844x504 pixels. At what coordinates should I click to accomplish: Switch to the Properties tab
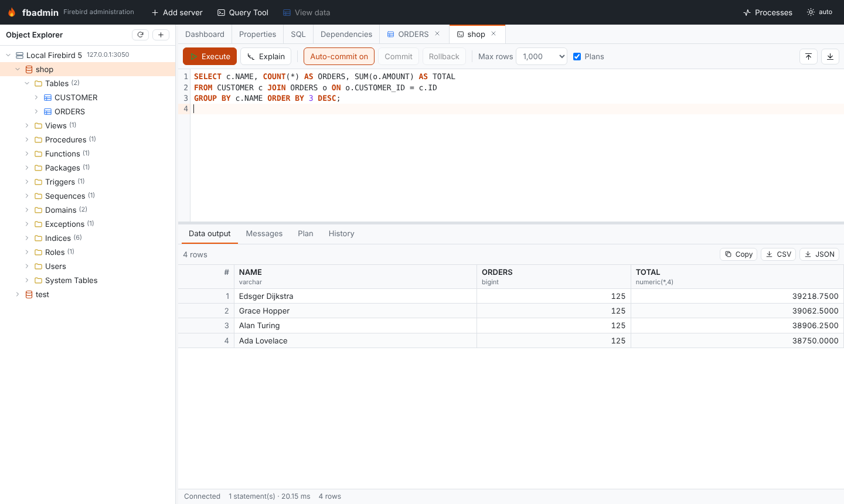pyautogui.click(x=257, y=34)
